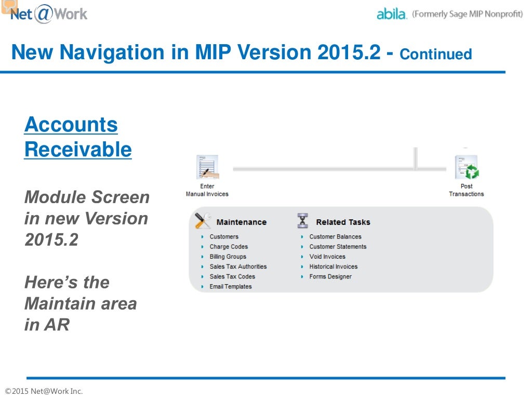The width and height of the screenshot is (532, 399).
Task: Click the bullet arrow beside Customer Balances
Action: coord(302,237)
